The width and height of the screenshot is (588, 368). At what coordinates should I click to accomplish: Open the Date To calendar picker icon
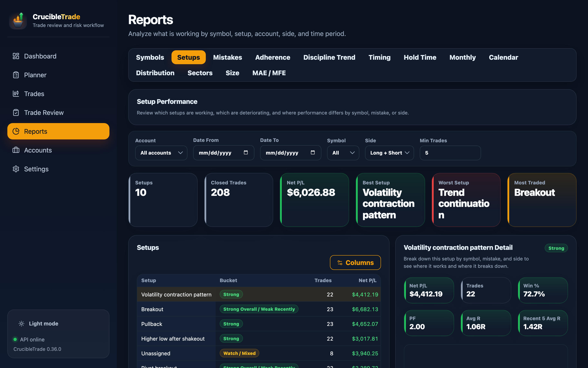(313, 152)
